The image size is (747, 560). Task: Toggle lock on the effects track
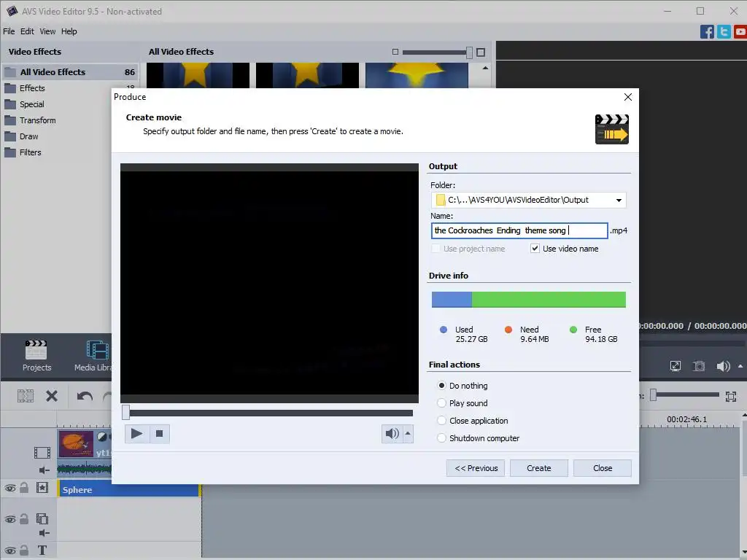pos(24,488)
